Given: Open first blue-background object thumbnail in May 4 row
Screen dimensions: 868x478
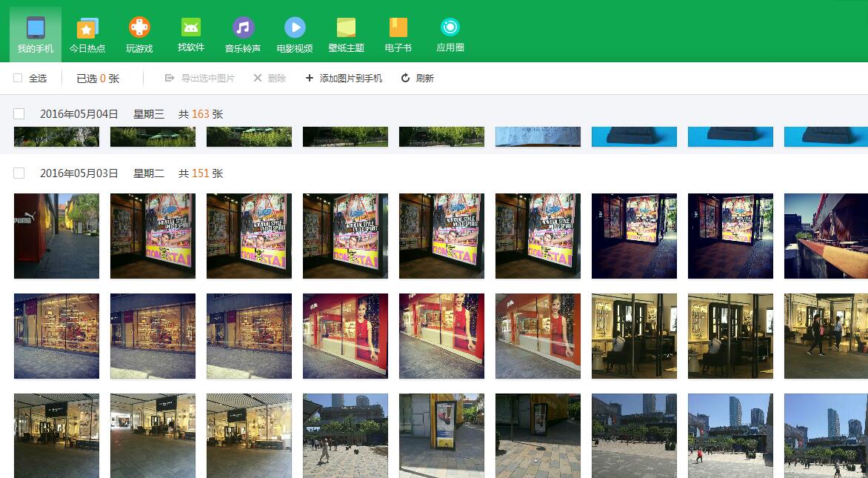Looking at the screenshot, I should [634, 136].
